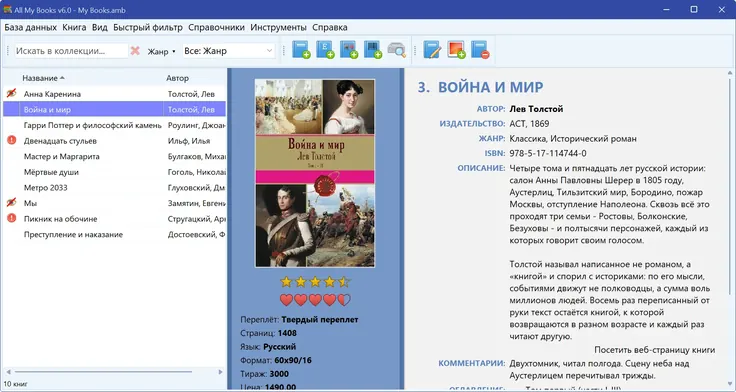
Task: Click the crossed-out icon beside Мы
Action: (x=11, y=202)
